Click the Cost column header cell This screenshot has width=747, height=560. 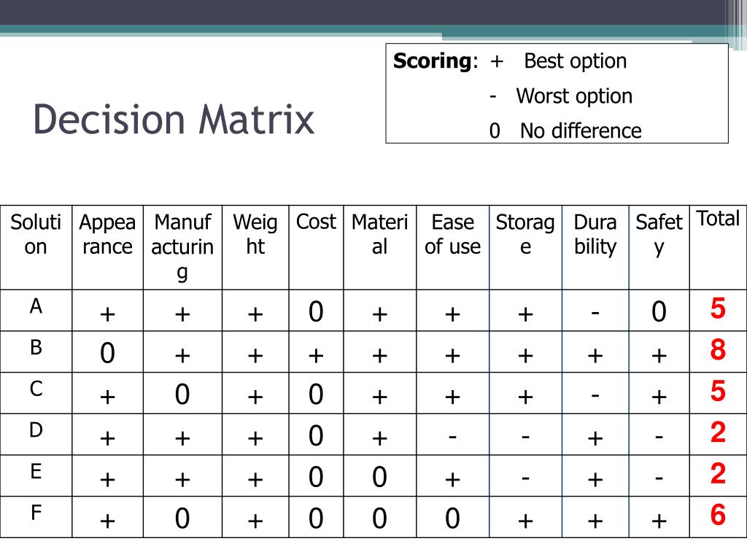[x=316, y=248]
